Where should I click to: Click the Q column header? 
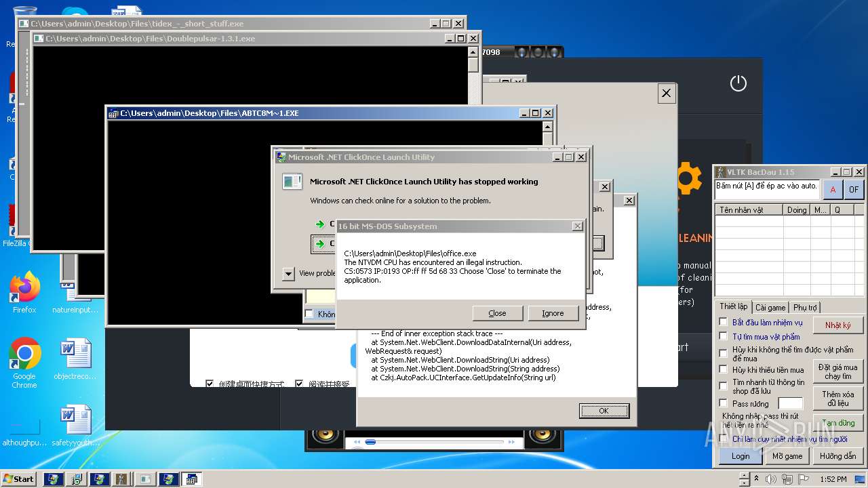[841, 210]
